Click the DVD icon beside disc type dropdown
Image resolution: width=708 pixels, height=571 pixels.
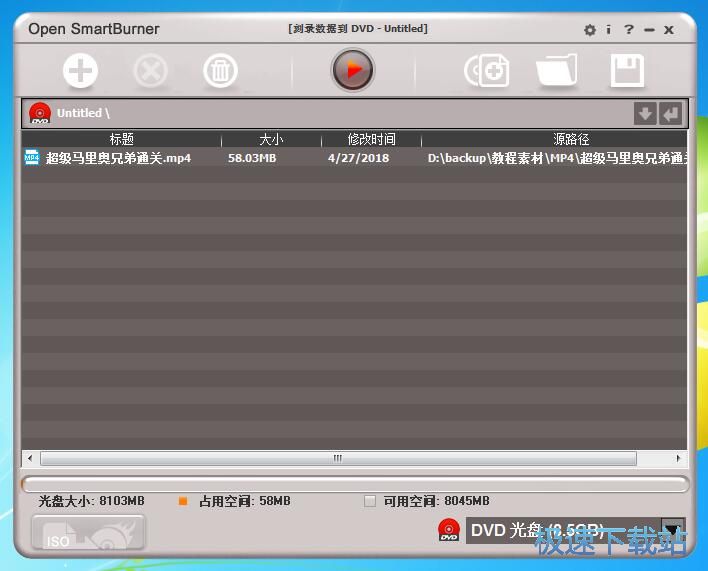point(449,530)
